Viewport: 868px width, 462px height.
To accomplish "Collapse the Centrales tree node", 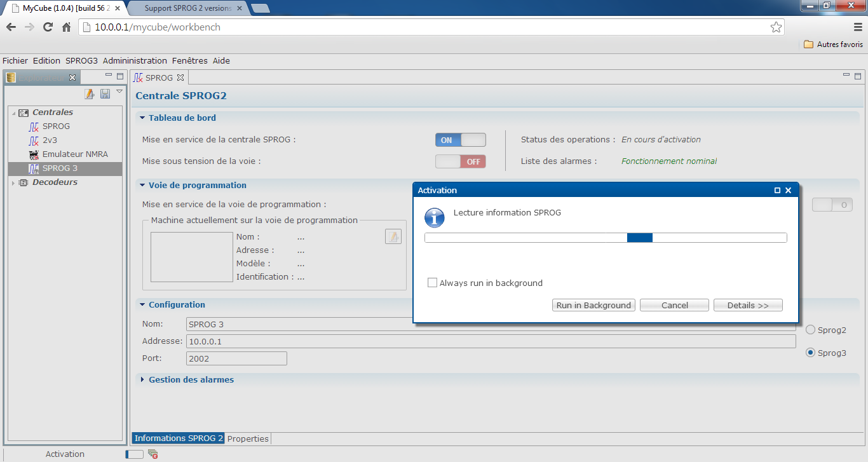I will coord(13,113).
